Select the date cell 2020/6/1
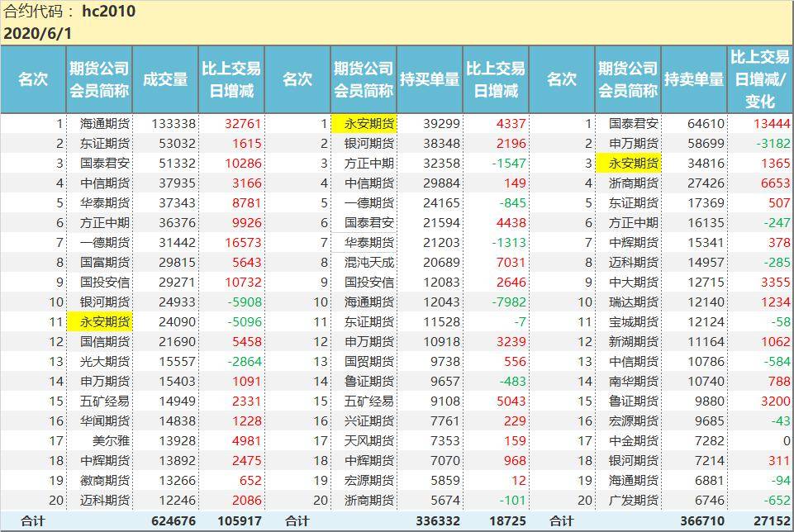 point(37,34)
